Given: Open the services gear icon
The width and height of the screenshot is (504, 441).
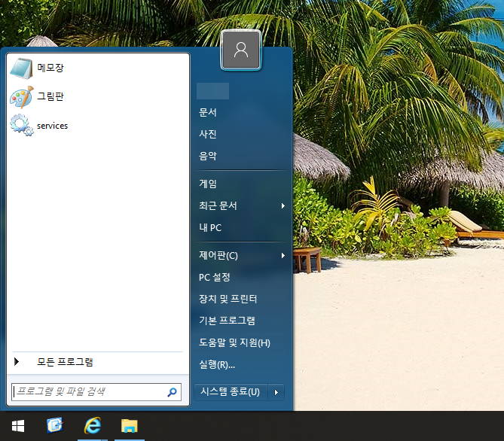Looking at the screenshot, I should [21, 125].
